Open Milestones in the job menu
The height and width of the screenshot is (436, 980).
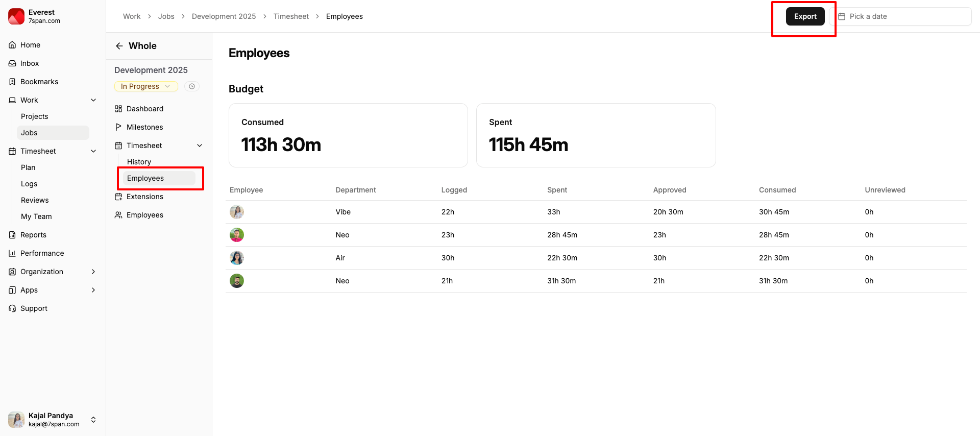click(x=144, y=127)
